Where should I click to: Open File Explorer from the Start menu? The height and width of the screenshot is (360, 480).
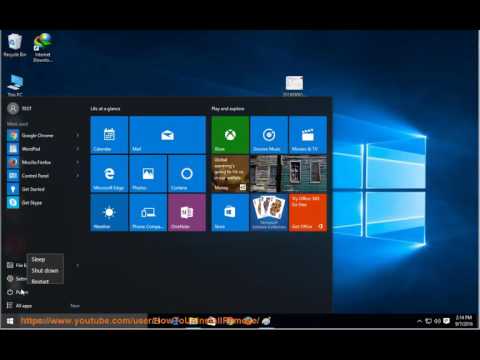pyautogui.click(x=16, y=265)
